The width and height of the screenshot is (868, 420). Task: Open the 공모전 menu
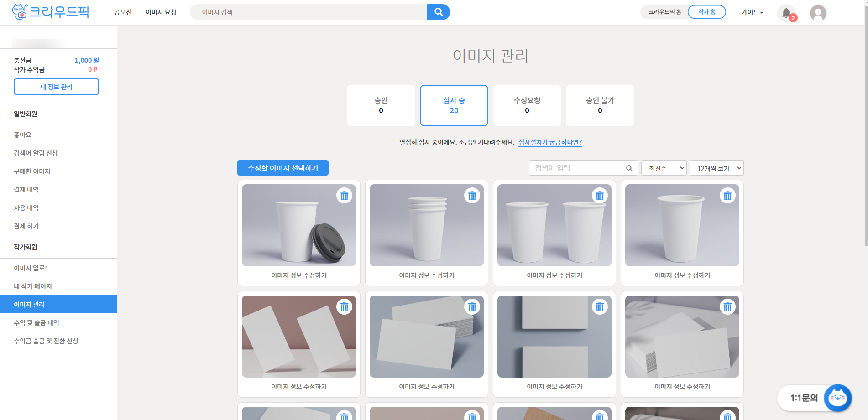(123, 12)
